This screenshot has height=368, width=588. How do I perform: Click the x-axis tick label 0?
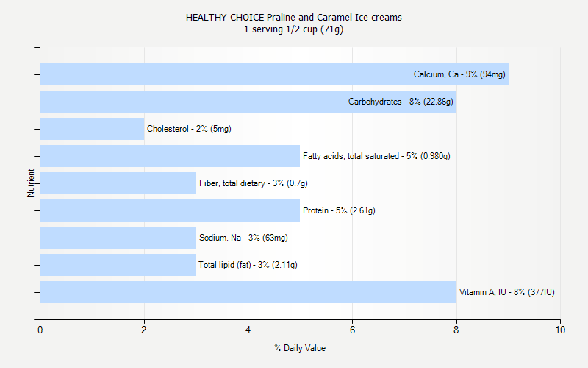[40, 331]
